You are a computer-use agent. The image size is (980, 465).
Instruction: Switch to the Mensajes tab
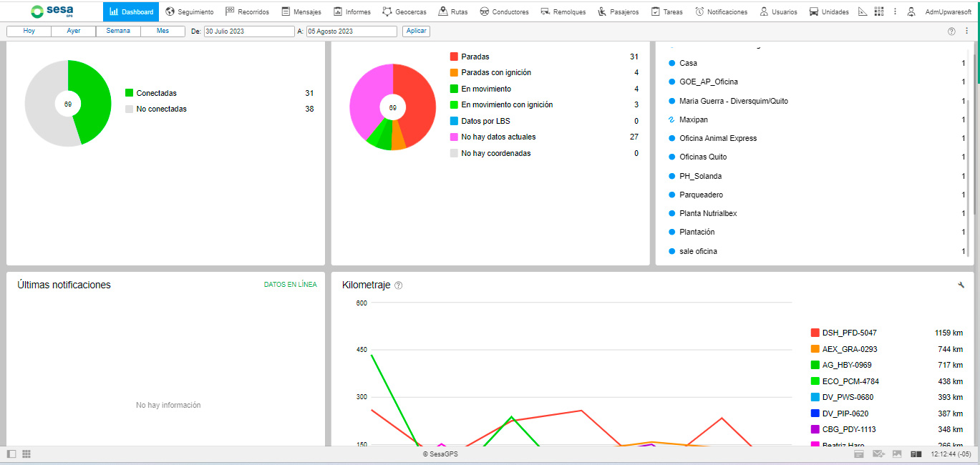point(301,11)
